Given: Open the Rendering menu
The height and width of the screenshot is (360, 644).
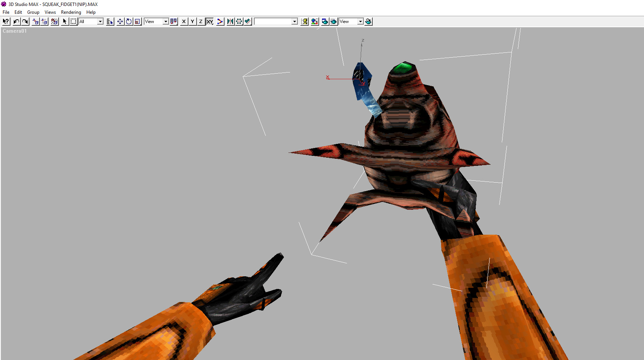Looking at the screenshot, I should click(71, 12).
